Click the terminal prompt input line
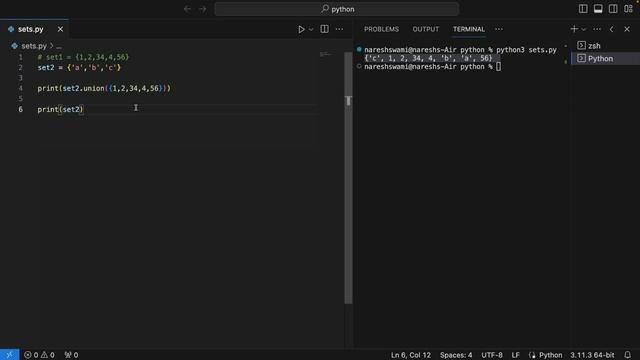 [433, 67]
